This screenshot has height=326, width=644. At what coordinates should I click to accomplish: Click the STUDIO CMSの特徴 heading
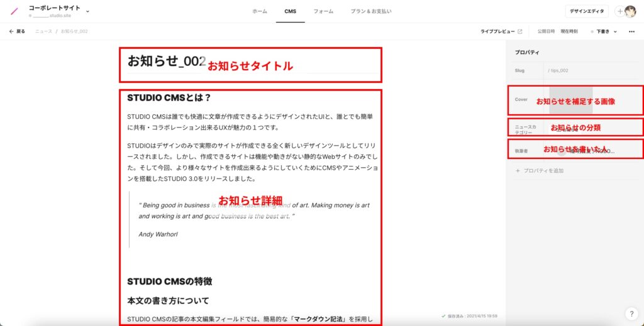click(170, 281)
